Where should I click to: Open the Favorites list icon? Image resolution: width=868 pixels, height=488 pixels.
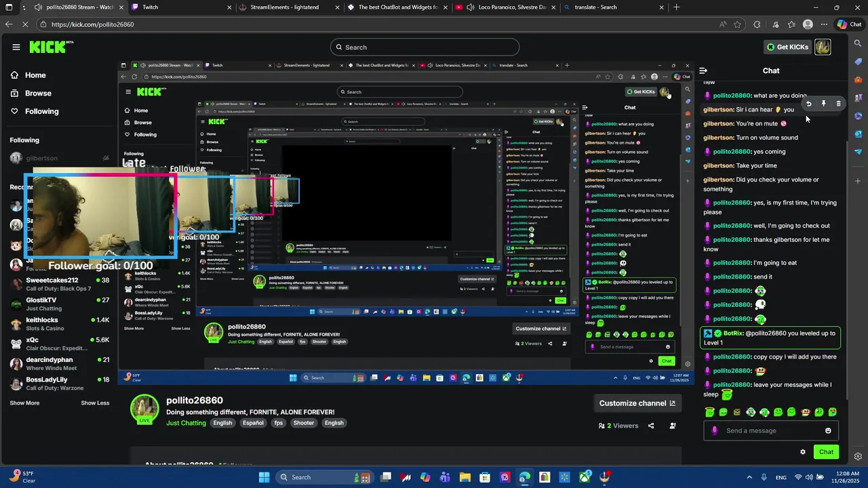pos(791,24)
